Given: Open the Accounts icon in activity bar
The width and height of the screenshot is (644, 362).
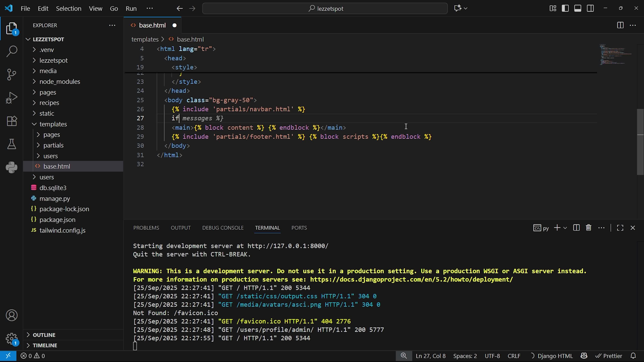Looking at the screenshot, I should (12, 315).
